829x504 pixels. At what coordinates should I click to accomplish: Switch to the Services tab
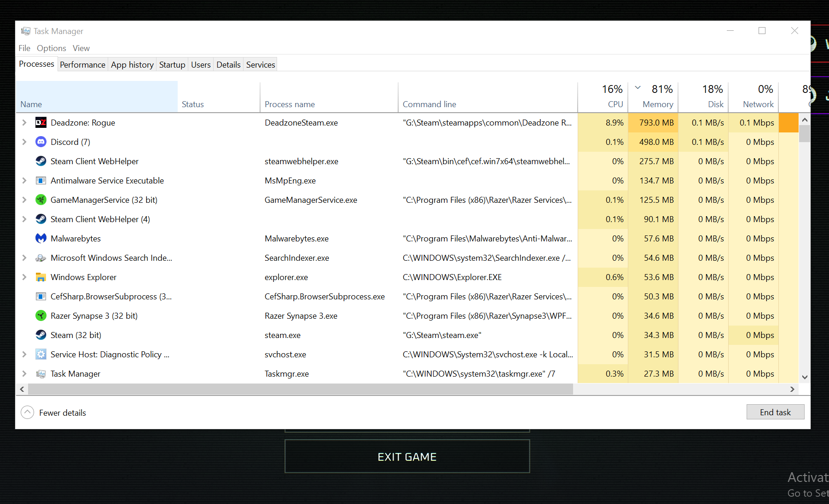(261, 65)
